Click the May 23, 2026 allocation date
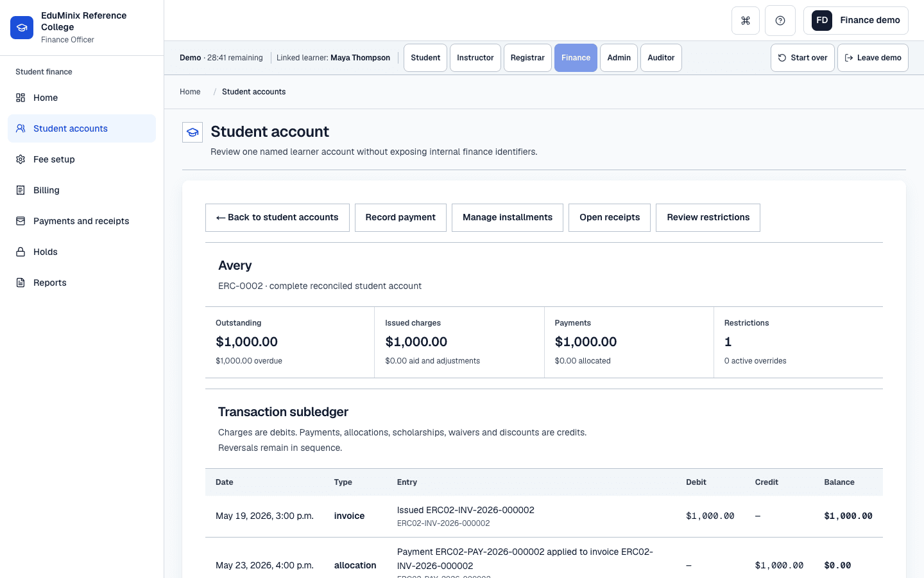Viewport: 924px width, 578px height. pyautogui.click(x=264, y=566)
